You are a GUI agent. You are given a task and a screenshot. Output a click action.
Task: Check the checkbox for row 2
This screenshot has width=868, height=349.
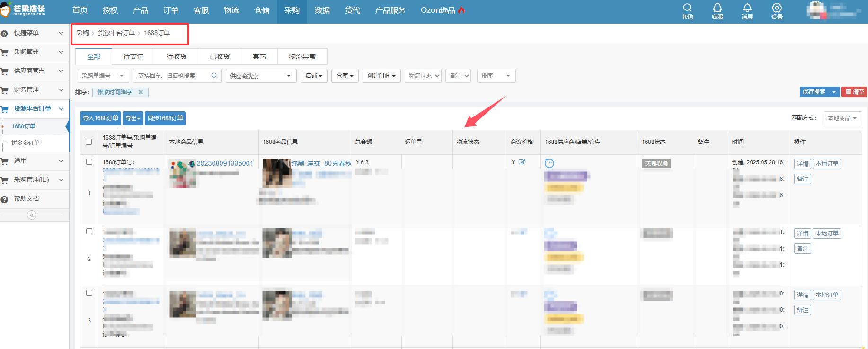[x=89, y=231]
